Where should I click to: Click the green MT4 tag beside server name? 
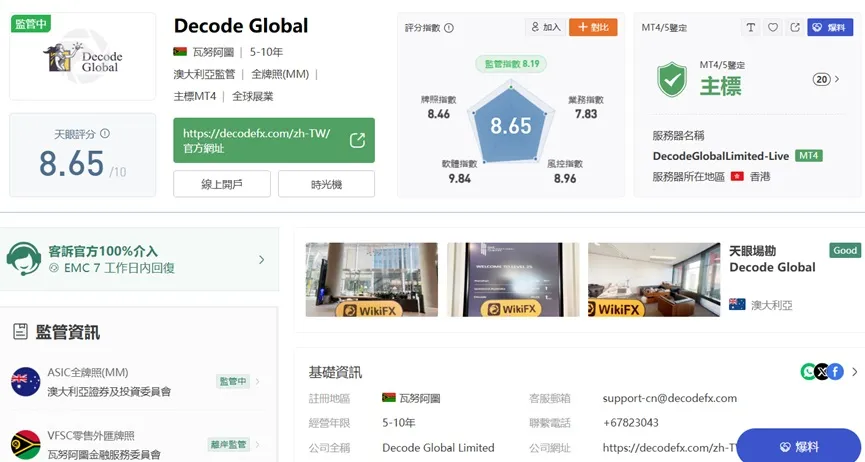click(809, 156)
